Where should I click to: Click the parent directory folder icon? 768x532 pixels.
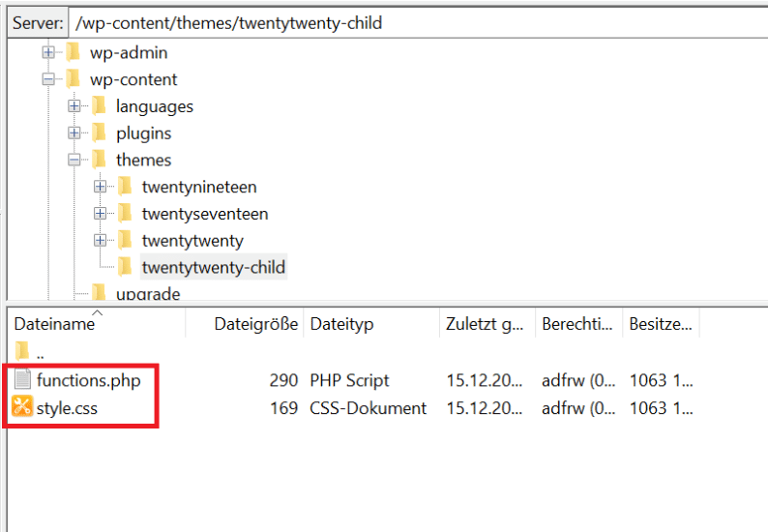pyautogui.click(x=22, y=352)
